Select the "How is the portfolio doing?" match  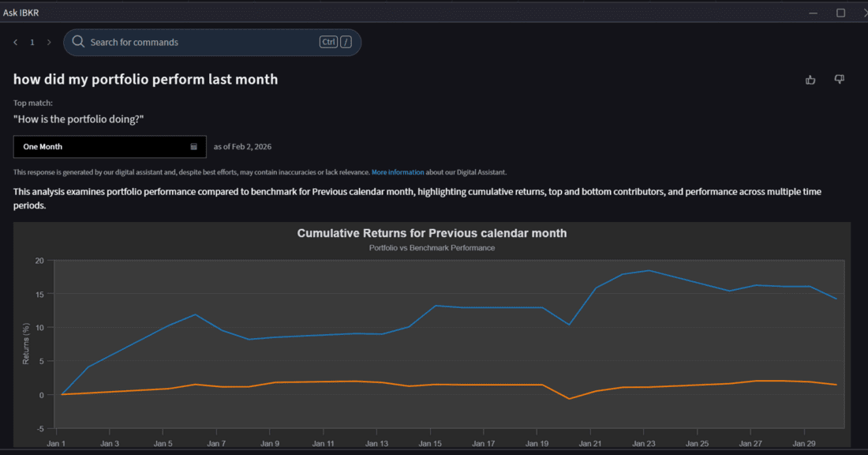(x=78, y=118)
